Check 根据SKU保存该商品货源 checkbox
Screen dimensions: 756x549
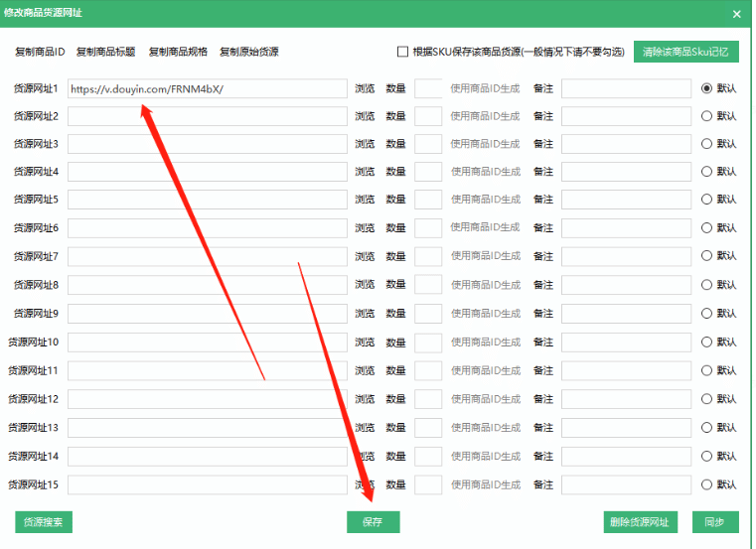click(402, 52)
